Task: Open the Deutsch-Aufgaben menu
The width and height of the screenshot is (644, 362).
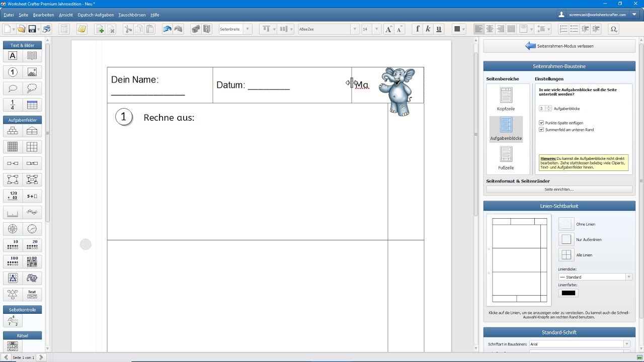Action: tap(96, 15)
